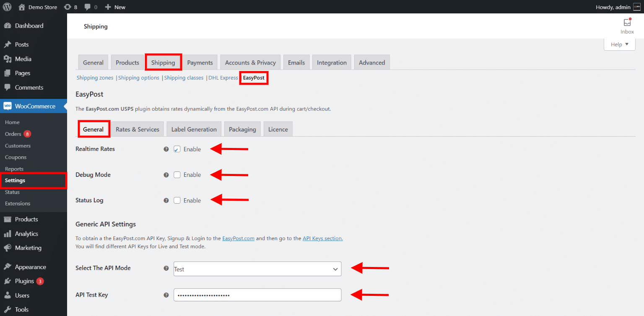
Task: Expand the Help dropdown
Action: 619,44
